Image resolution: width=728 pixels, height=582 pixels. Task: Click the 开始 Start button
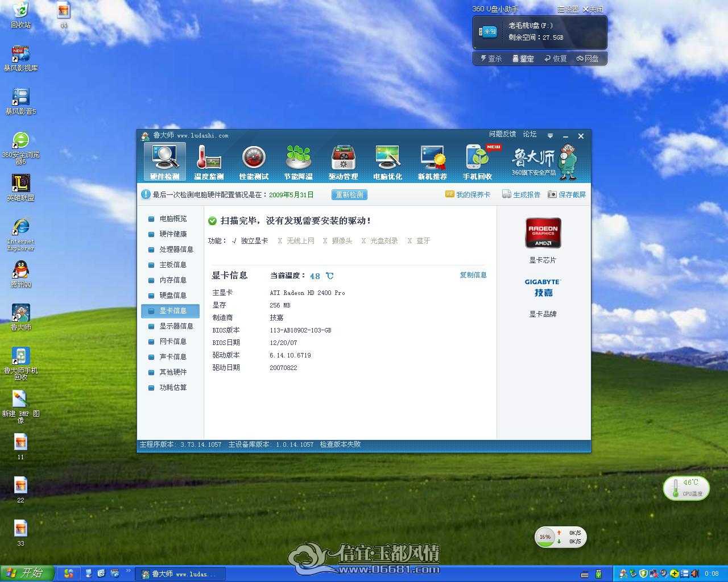(x=27, y=573)
